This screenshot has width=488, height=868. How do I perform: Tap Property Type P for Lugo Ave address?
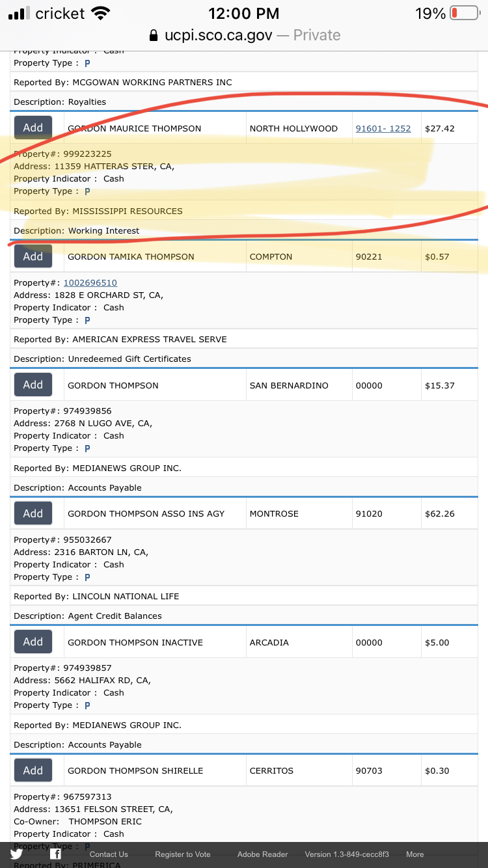pyautogui.click(x=87, y=448)
